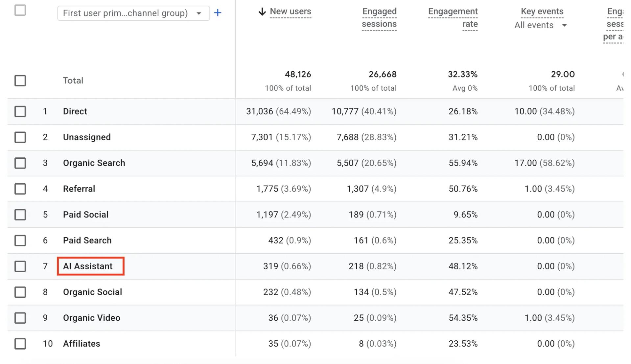Click the Referral channel name

tap(79, 189)
